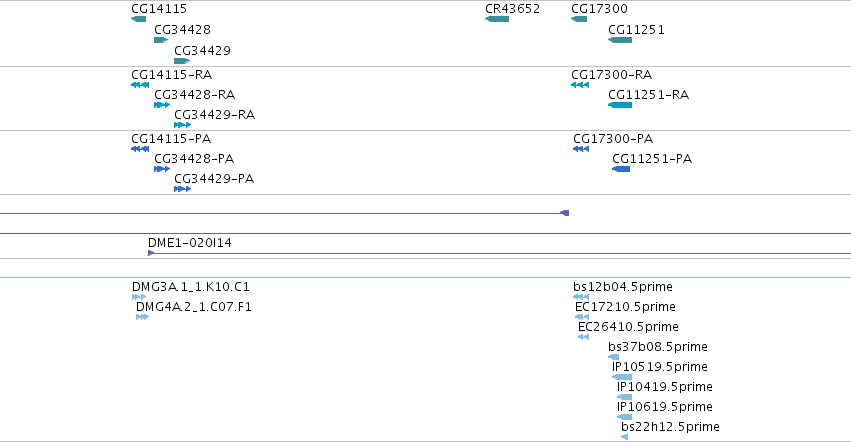Open the CG14115 gene label
Viewport: 851px width, 442px height.
click(x=159, y=9)
